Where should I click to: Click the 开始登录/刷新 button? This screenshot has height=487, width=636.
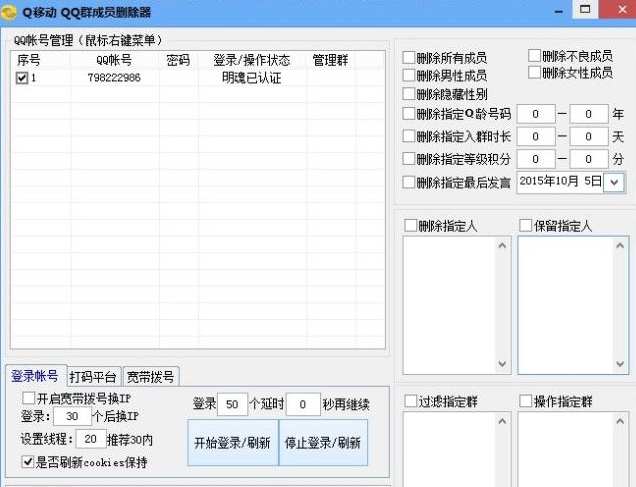(233, 442)
